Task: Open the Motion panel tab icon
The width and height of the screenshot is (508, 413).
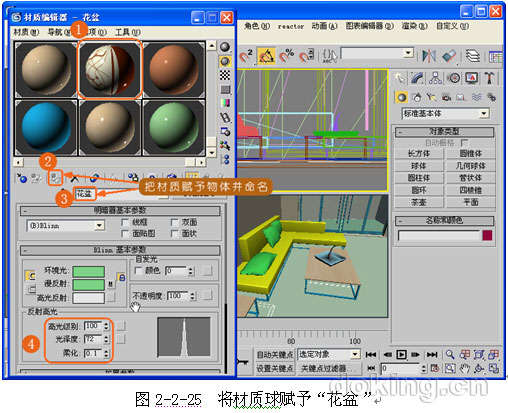Action: point(453,78)
